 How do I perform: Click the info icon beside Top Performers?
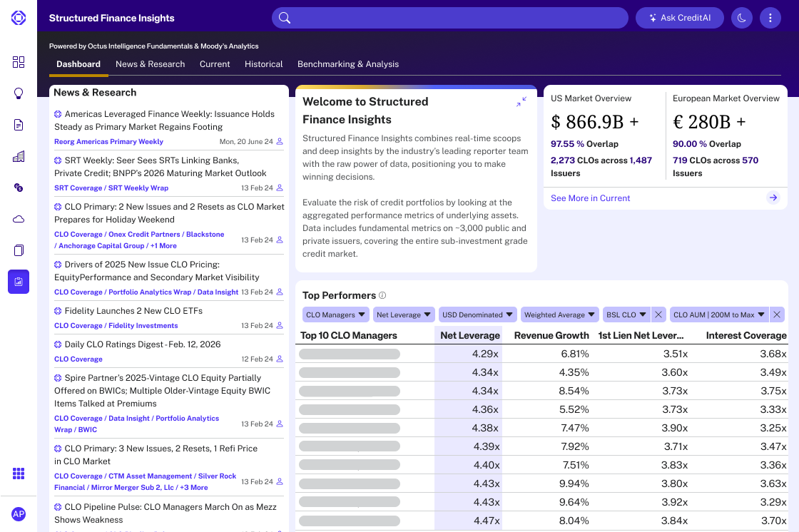point(382,296)
